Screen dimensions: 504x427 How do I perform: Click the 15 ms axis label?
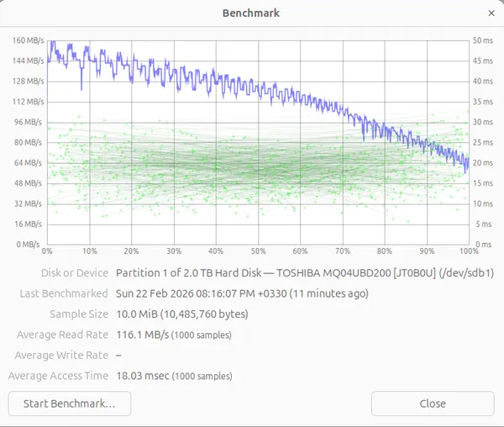(x=483, y=183)
